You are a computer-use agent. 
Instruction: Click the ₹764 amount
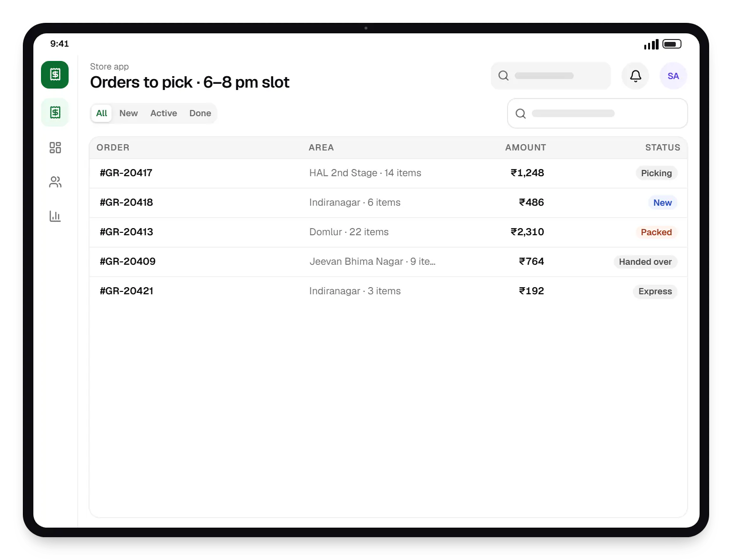pyautogui.click(x=531, y=261)
